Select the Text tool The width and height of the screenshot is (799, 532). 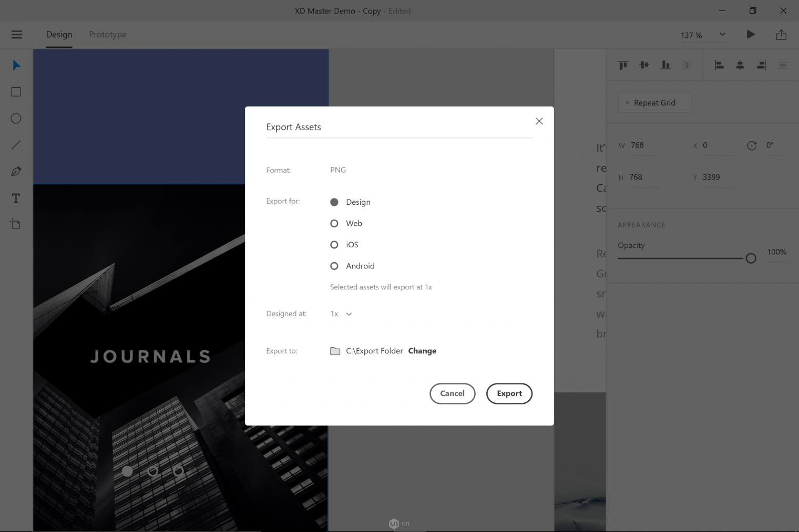pos(16,198)
